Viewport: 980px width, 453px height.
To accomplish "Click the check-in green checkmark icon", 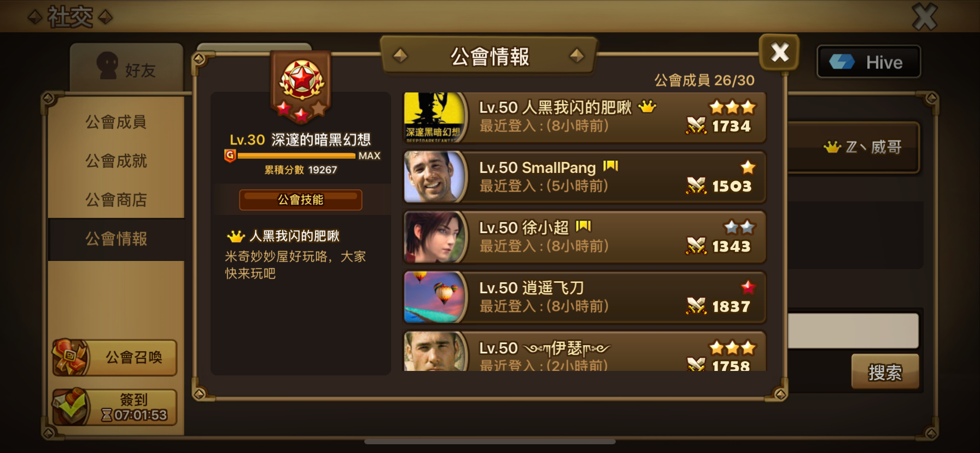I will 71,406.
